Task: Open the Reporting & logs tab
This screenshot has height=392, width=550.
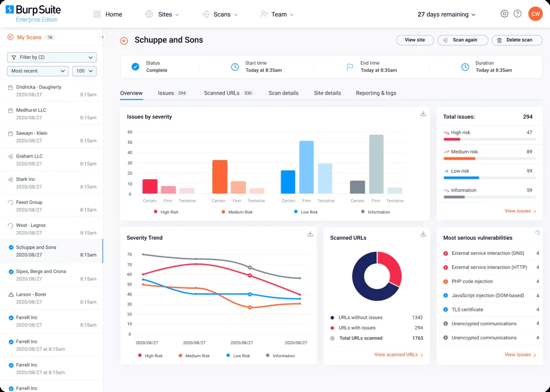Action: coord(376,93)
